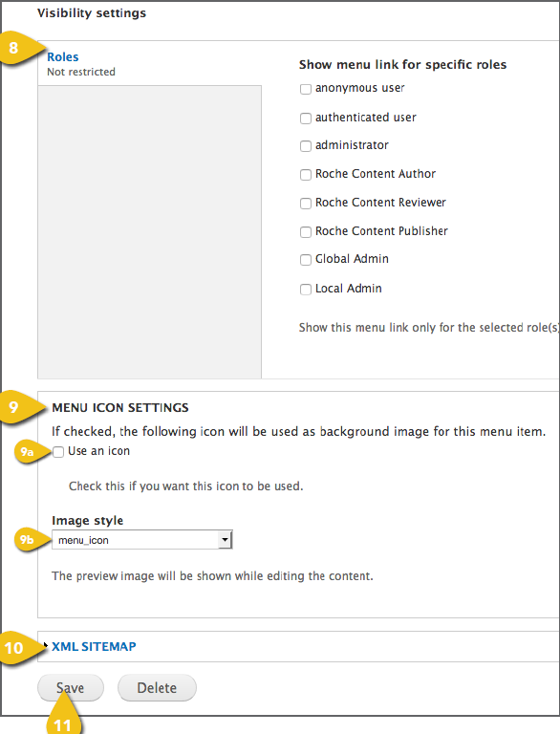The height and width of the screenshot is (734, 560).
Task: Click the 'Visibility settings' heading
Action: (92, 13)
